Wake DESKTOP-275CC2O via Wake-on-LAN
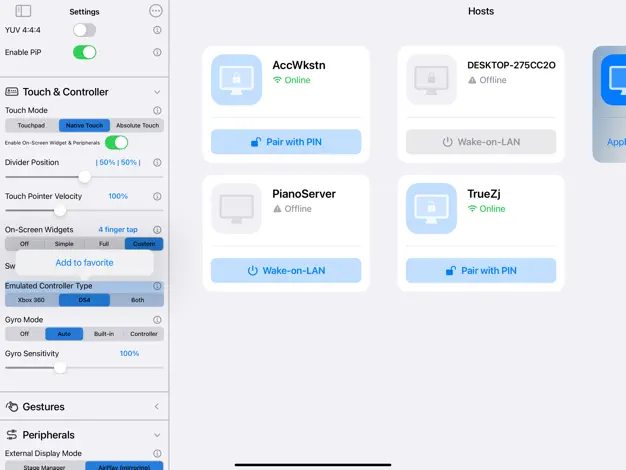 (x=481, y=142)
